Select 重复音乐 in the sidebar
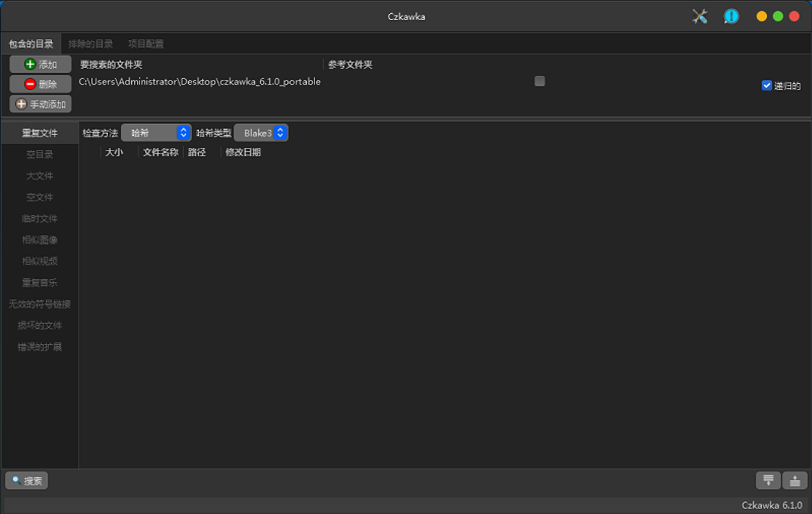This screenshot has width=812, height=514. (x=40, y=283)
